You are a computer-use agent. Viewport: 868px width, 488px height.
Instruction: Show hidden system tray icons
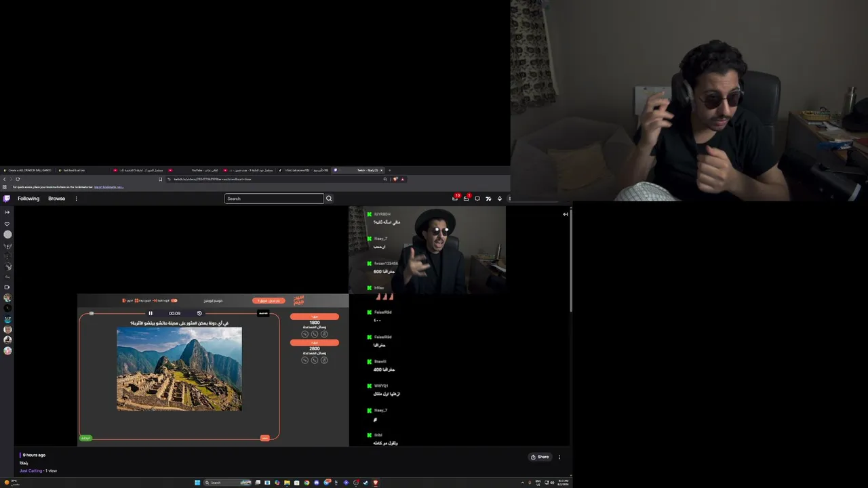tap(522, 483)
